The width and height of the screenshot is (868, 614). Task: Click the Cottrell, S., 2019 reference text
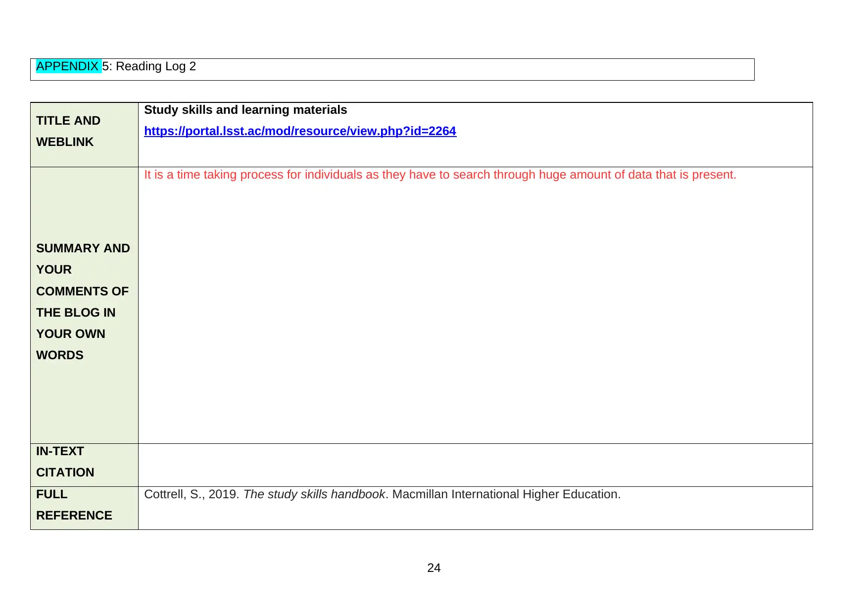tap(382, 494)
